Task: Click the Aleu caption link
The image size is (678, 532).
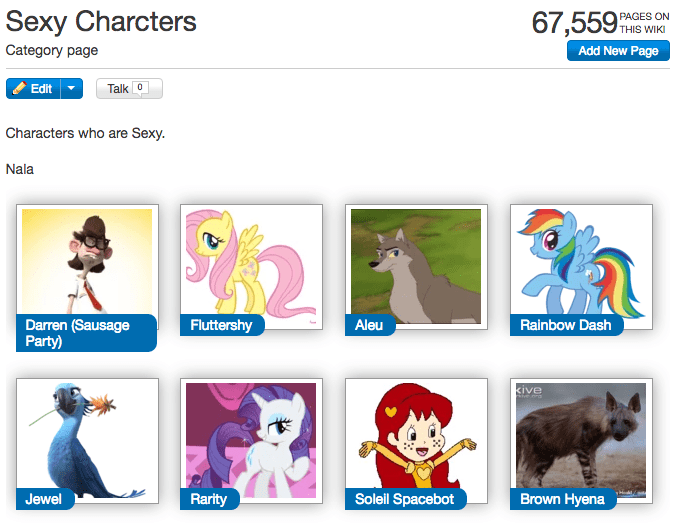Action: [369, 325]
